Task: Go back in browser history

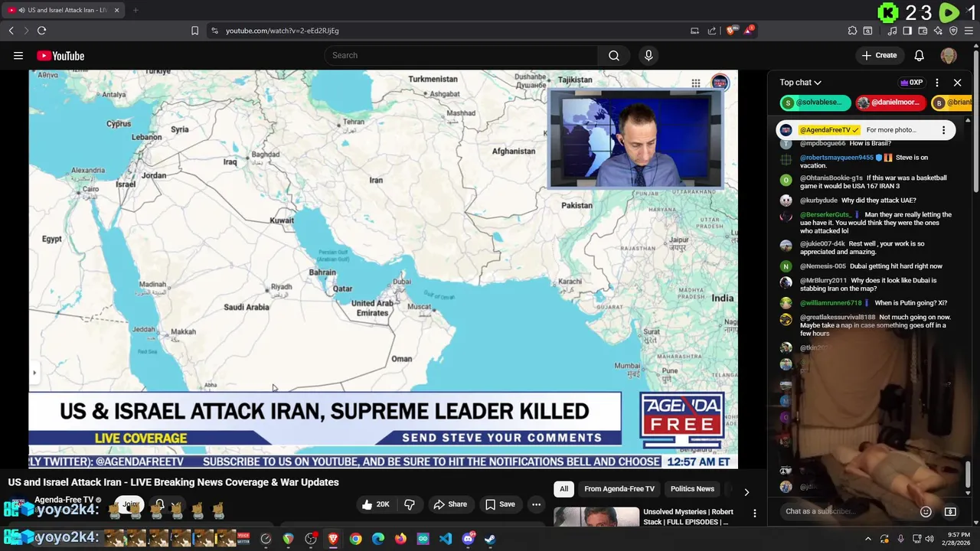Action: tap(11, 31)
